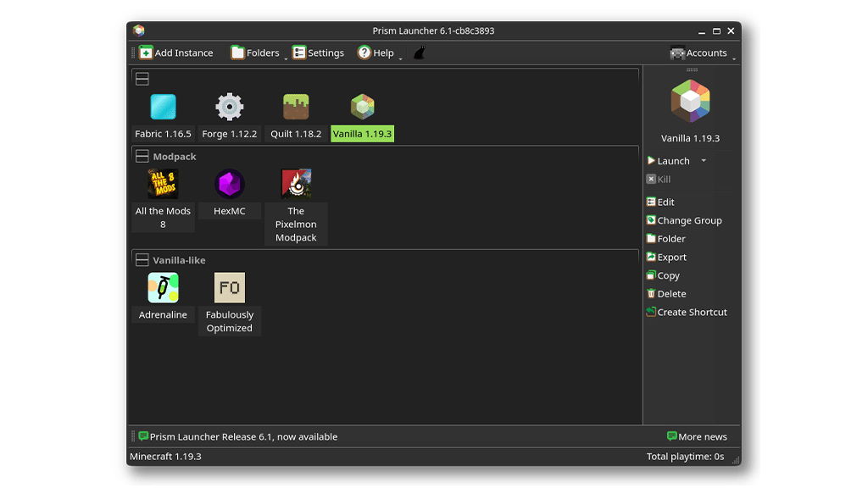Click the Minecraft 1.19.3 status text

pos(165,457)
